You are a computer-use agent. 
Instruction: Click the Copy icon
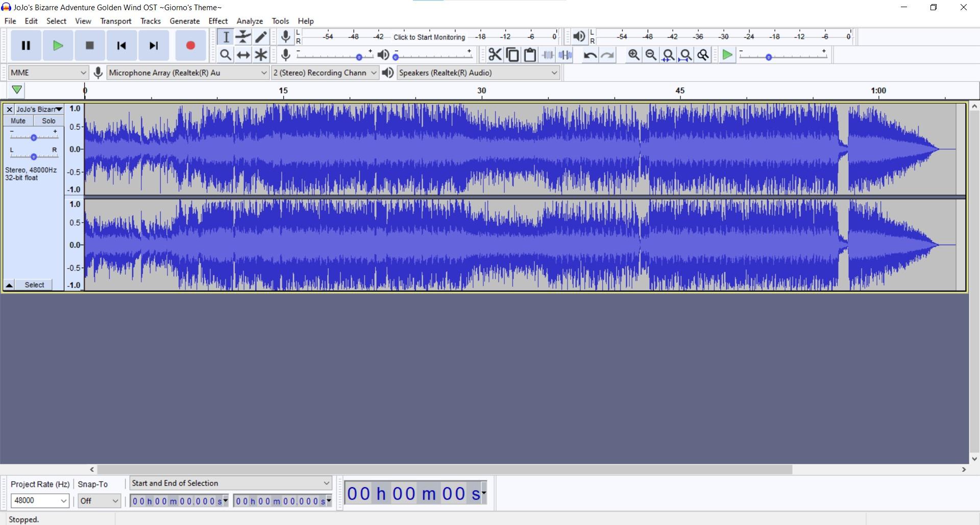point(512,55)
